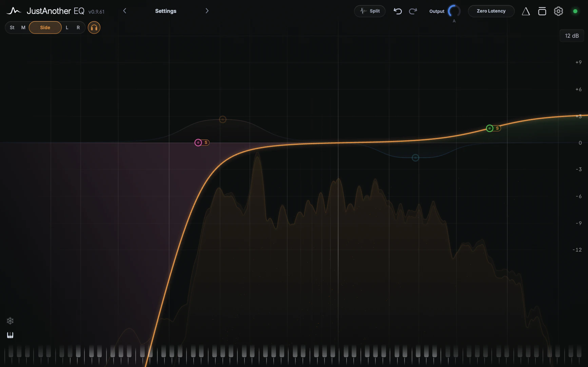Click the v0.9.61 version label
This screenshot has height=367, width=588.
96,12
